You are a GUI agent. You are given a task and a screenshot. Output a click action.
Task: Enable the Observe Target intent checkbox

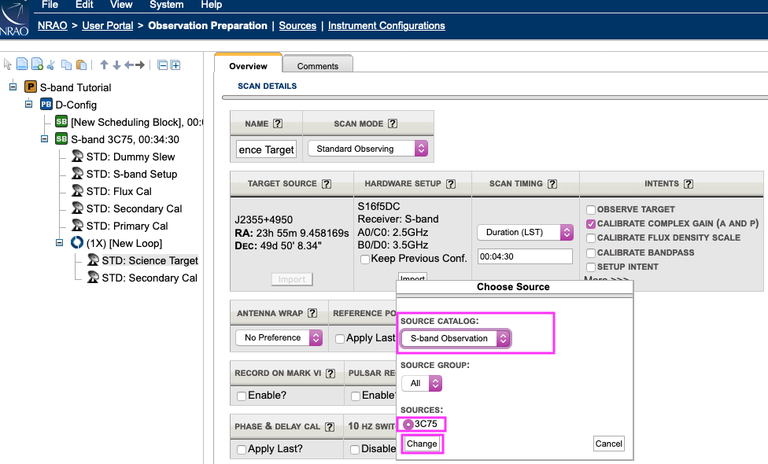(x=591, y=207)
